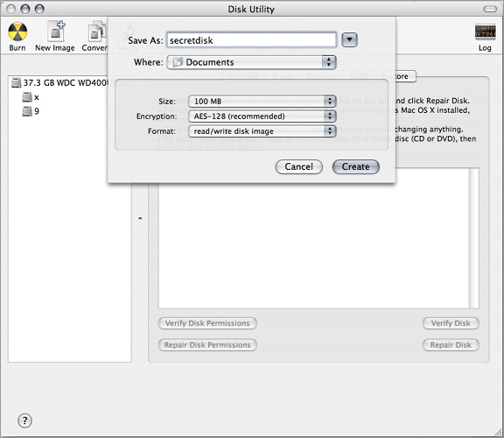This screenshot has height=438, width=504.
Task: Click the Verify Disk button
Action: (451, 323)
